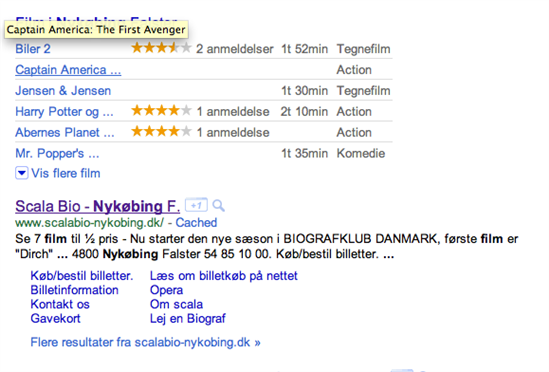The width and height of the screenshot is (549, 372).
Task: Open the Abernes Planet movie link
Action: [65, 132]
